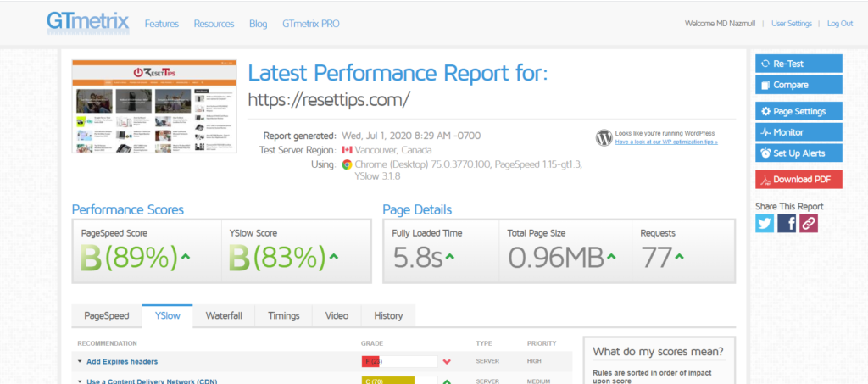Click the Monitor button

point(798,132)
